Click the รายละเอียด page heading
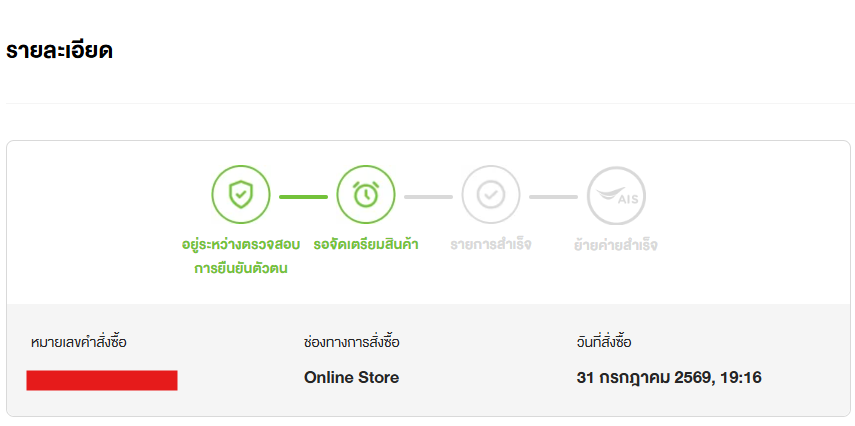 (x=59, y=51)
